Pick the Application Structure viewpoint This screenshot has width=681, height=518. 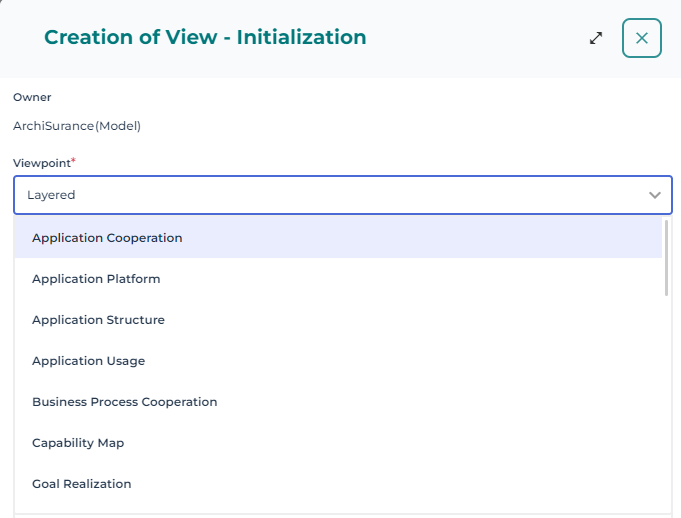click(x=98, y=320)
